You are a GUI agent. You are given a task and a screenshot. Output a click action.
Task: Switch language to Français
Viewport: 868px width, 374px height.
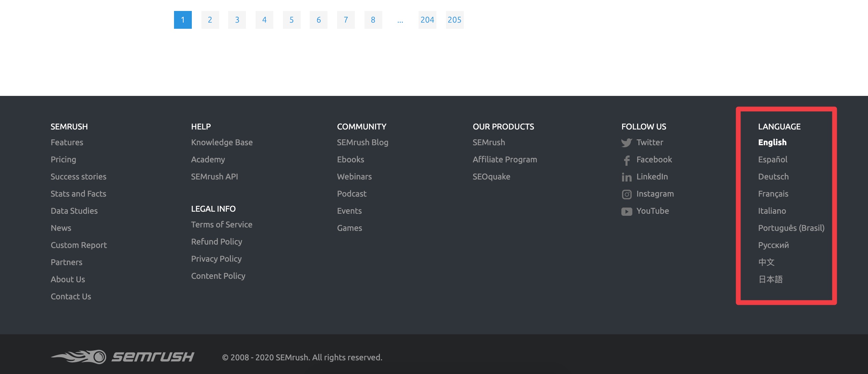click(x=773, y=194)
